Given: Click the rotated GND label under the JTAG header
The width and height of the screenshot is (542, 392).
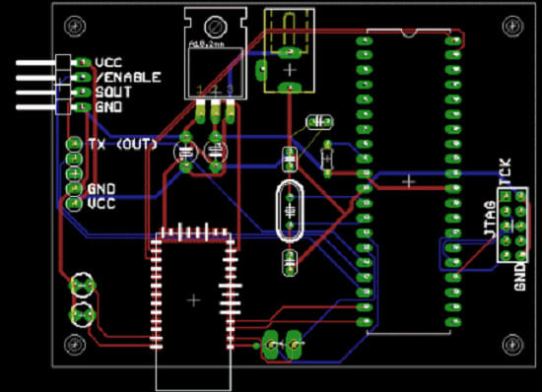Looking at the screenshot, I should [x=520, y=277].
